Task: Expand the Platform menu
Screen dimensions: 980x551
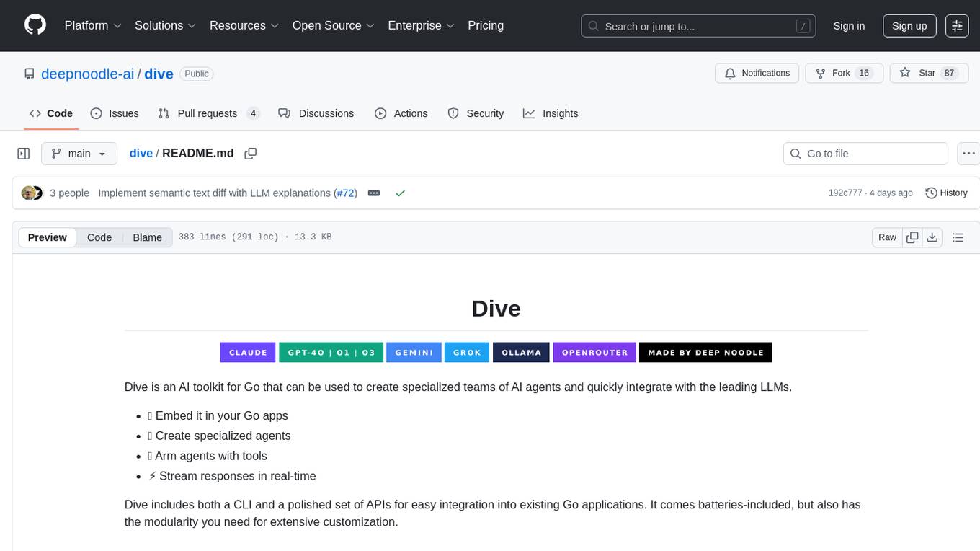Action: point(93,25)
